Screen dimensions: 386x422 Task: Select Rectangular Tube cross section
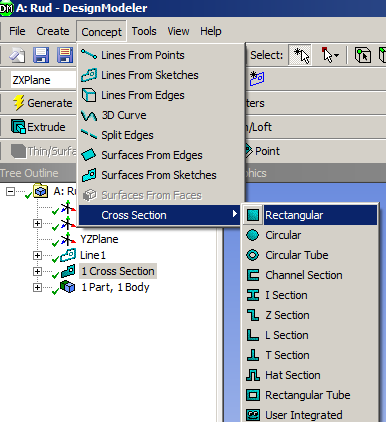[x=310, y=395]
